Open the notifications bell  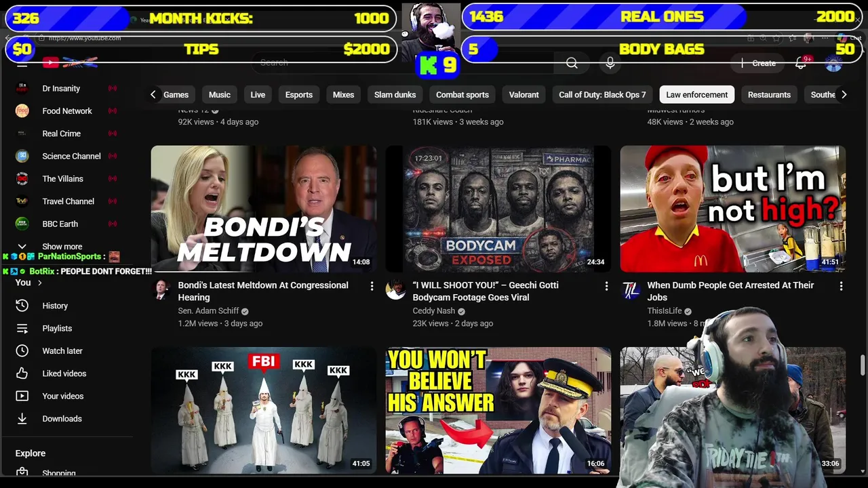click(801, 63)
